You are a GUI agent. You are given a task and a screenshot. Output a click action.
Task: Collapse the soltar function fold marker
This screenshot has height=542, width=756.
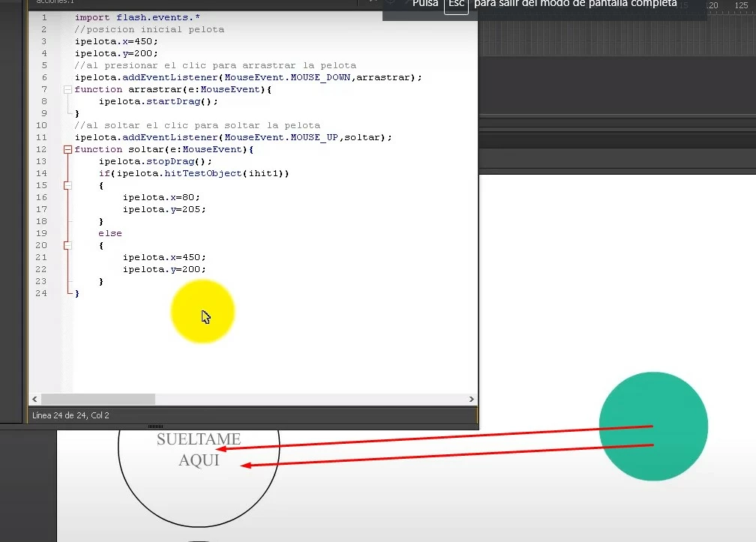(x=67, y=149)
